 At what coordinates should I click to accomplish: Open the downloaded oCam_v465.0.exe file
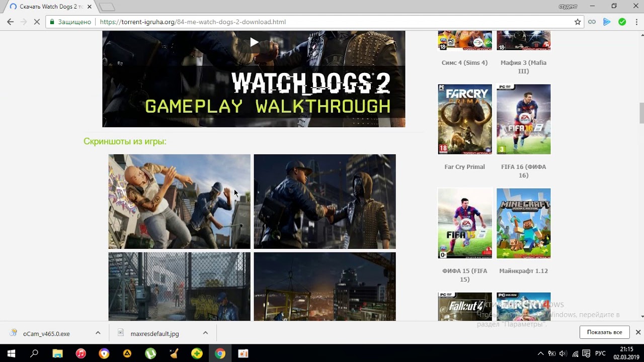click(46, 333)
